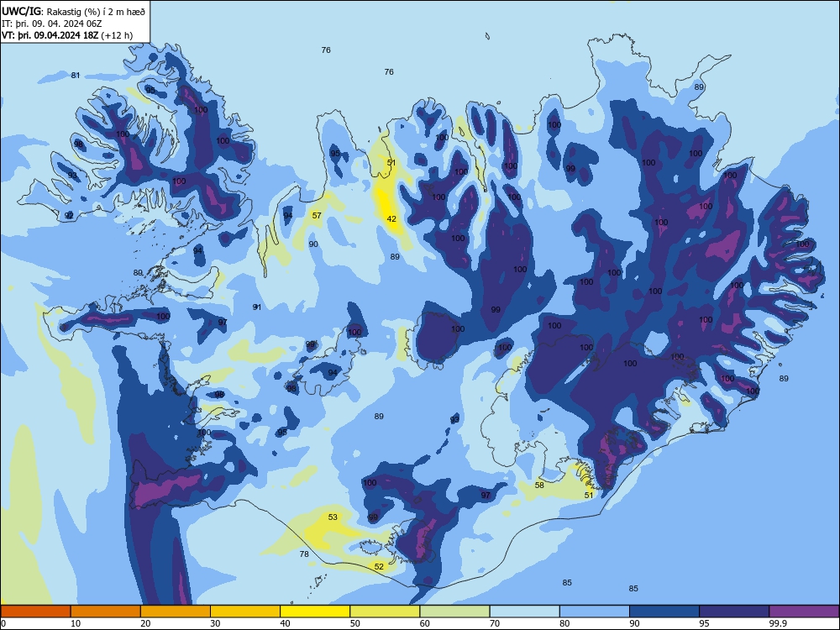Click the legend tick label '40'
840x630 pixels.
[x=285, y=623]
